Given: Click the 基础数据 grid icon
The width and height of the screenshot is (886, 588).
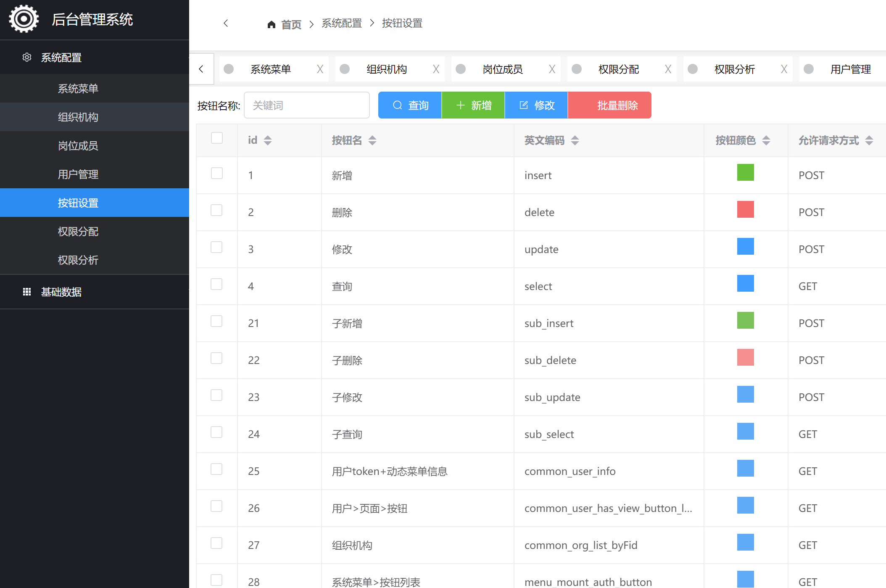Looking at the screenshot, I should [27, 292].
